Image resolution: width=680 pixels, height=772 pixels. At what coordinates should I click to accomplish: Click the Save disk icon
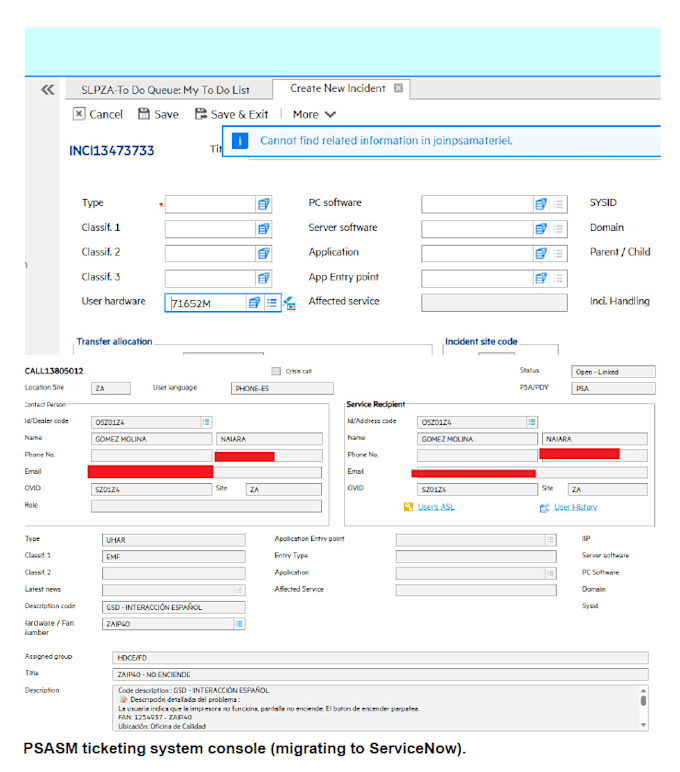click(x=143, y=114)
